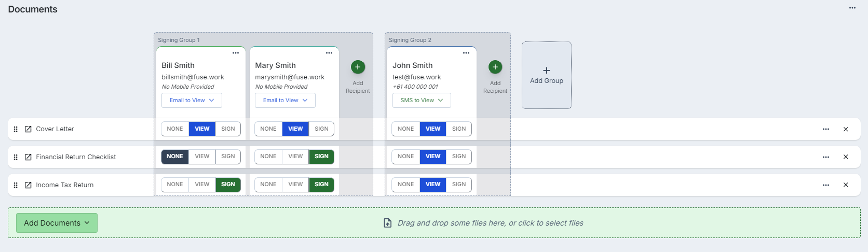The image size is (868, 252).
Task: Open the Income Tax Return external link icon
Action: point(28,185)
